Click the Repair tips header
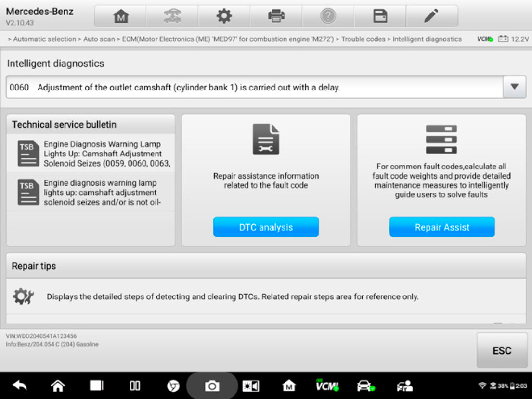 tap(266, 266)
